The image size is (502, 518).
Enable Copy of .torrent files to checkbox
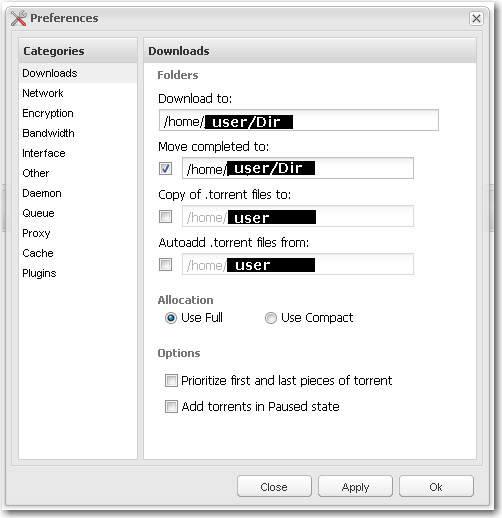166,217
